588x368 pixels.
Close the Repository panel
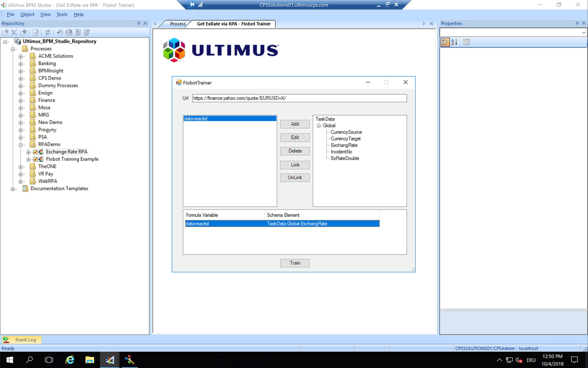point(145,23)
